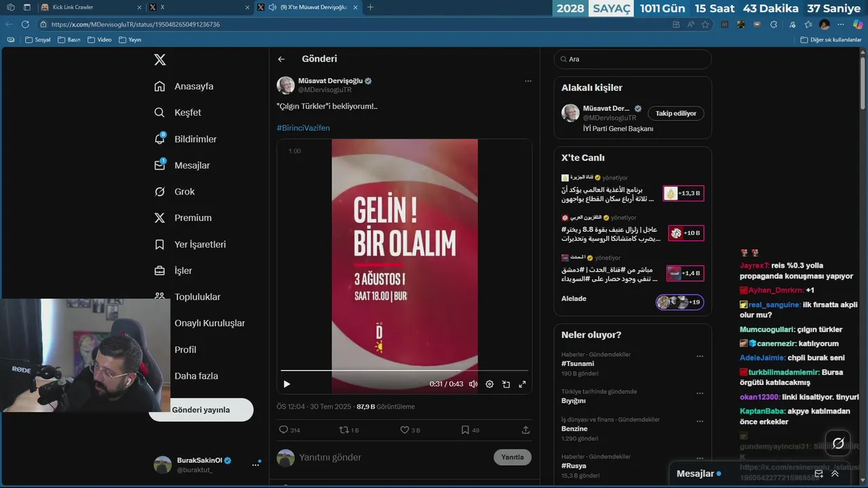This screenshot has height=488, width=868.
Task: Open the +10 B live broadcast
Action: tap(686, 233)
